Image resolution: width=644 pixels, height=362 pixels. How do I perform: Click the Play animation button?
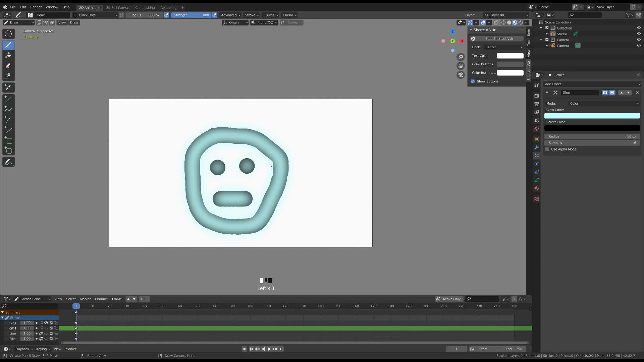pos(269,349)
